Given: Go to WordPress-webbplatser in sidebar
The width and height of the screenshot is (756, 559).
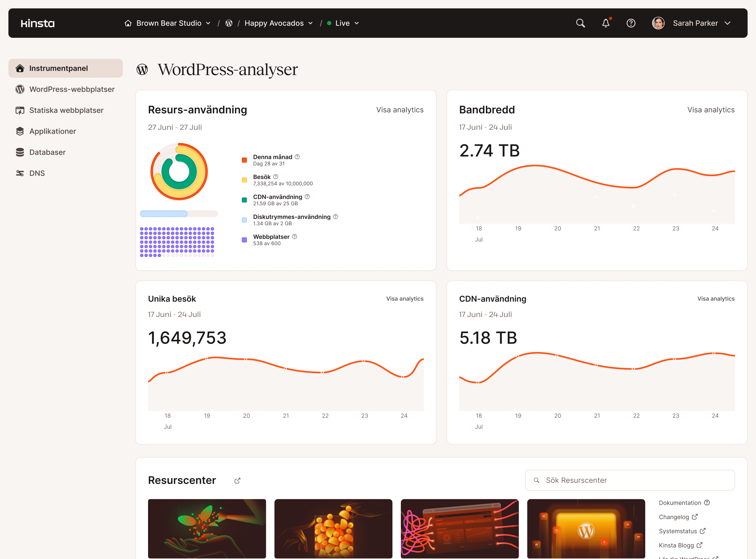Looking at the screenshot, I should [72, 89].
